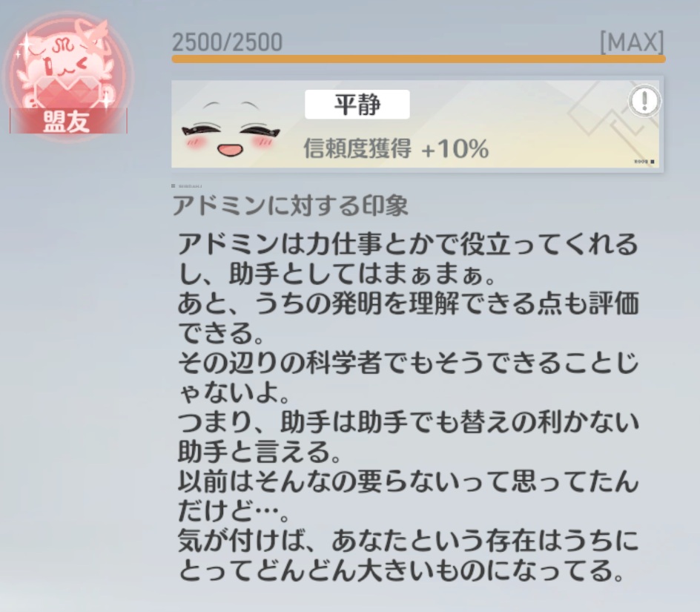The width and height of the screenshot is (700, 612).
Task: Click the smiling chibi face emoticon
Action: coord(231,130)
